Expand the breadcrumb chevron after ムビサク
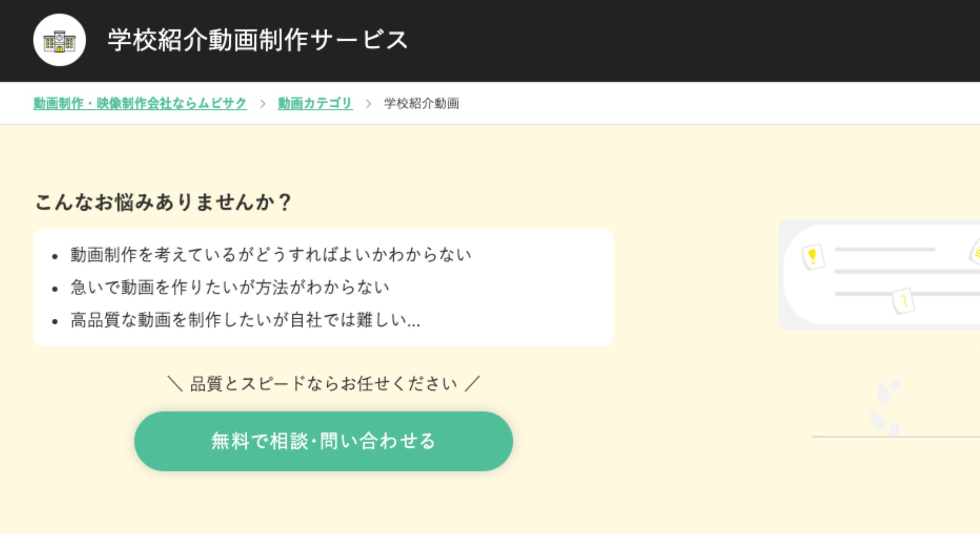The height and width of the screenshot is (551, 980). 263,104
